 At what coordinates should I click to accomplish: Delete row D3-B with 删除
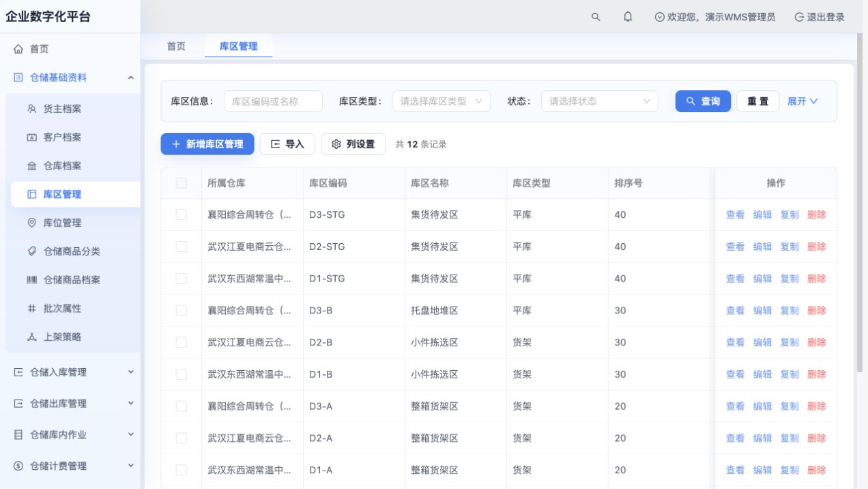pos(816,310)
